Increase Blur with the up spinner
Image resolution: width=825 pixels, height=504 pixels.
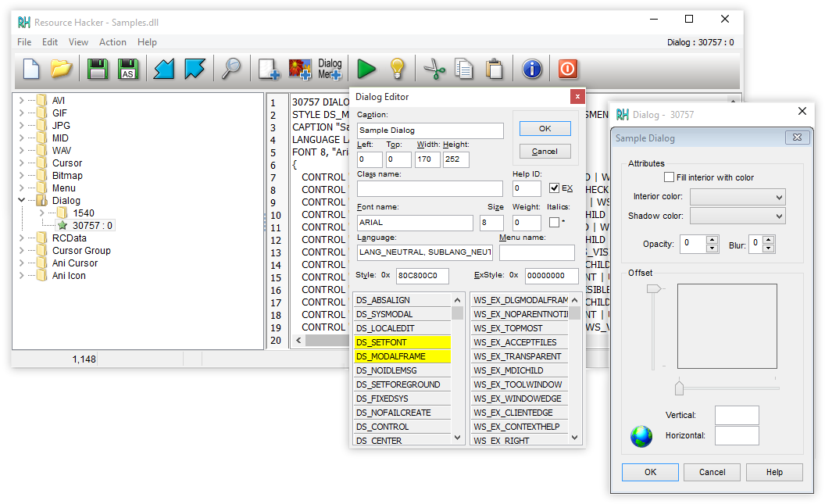768,240
